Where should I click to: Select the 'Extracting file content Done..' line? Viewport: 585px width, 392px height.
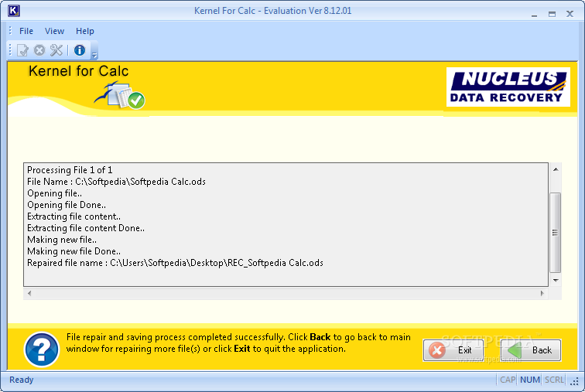click(86, 227)
